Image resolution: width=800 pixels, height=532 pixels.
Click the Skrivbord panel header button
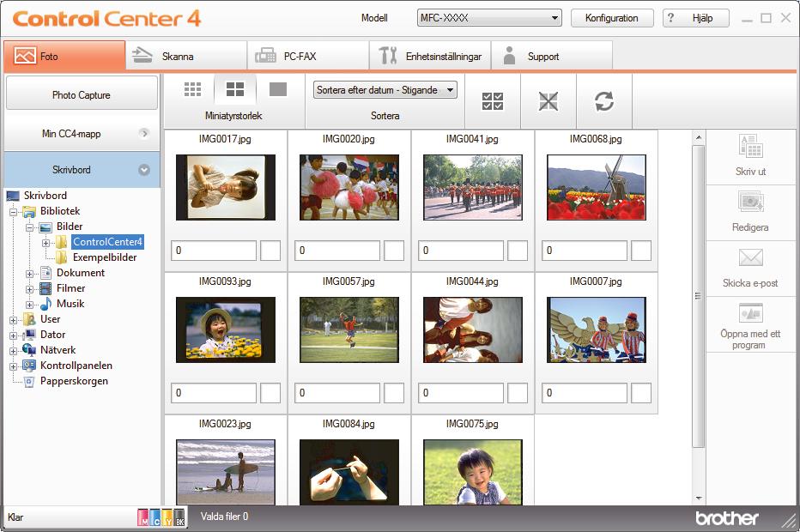click(82, 170)
